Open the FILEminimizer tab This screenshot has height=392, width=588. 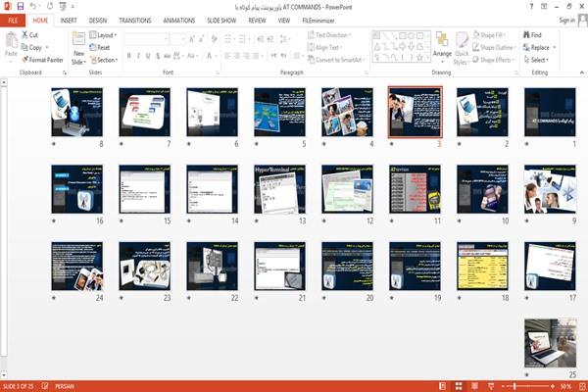(318, 21)
